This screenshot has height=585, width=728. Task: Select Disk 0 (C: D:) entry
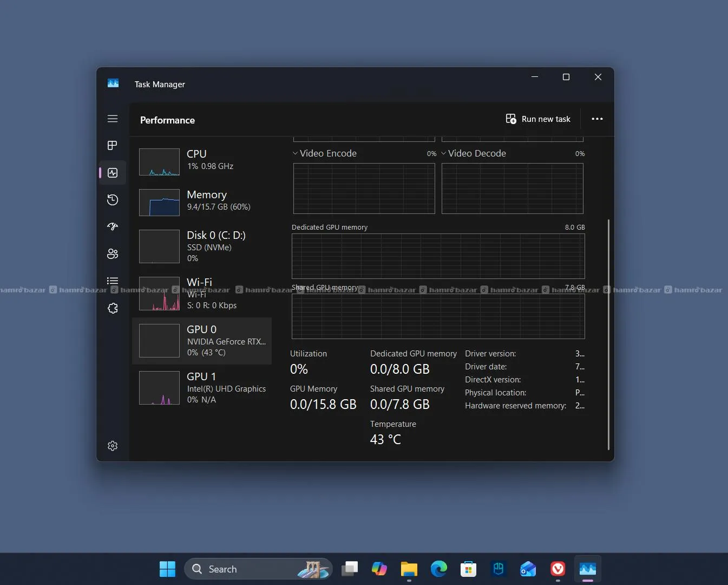point(202,246)
